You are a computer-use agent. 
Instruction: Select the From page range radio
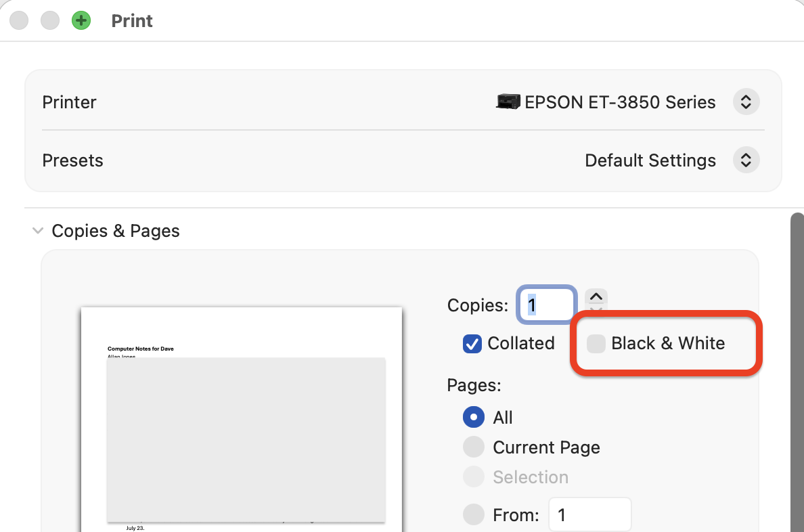(x=473, y=514)
